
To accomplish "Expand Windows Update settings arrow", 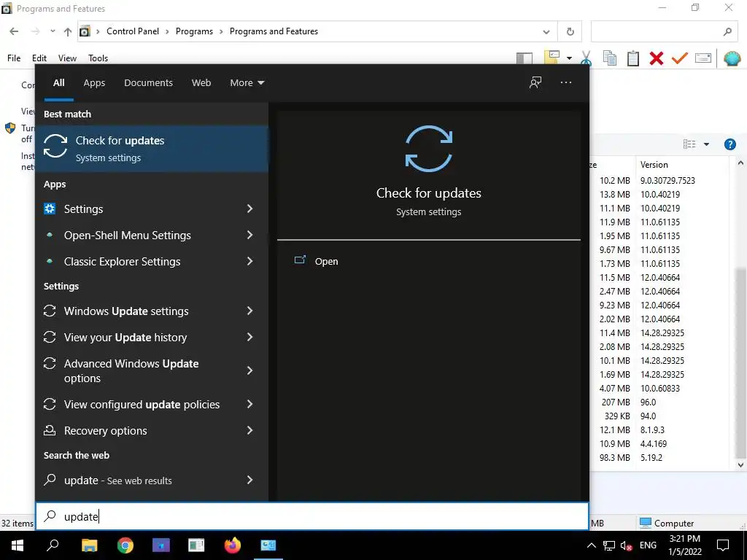I will pos(249,311).
